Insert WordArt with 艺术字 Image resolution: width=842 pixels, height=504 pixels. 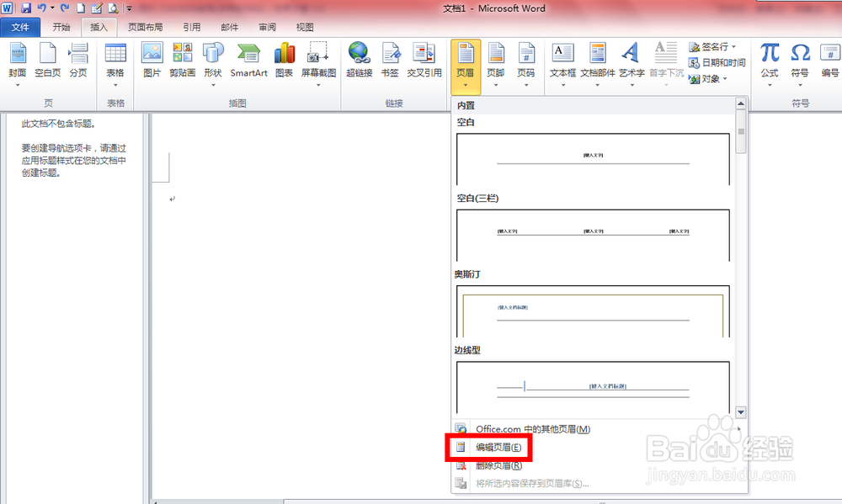631,65
